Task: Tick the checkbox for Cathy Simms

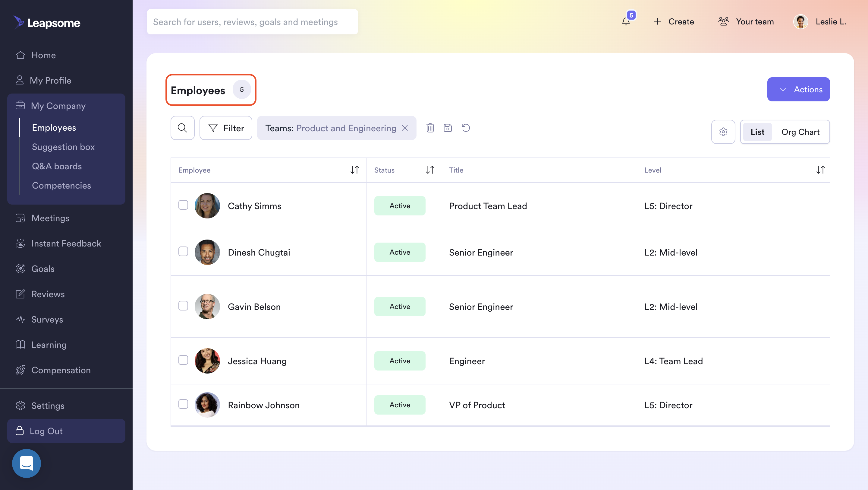Action: pyautogui.click(x=183, y=205)
